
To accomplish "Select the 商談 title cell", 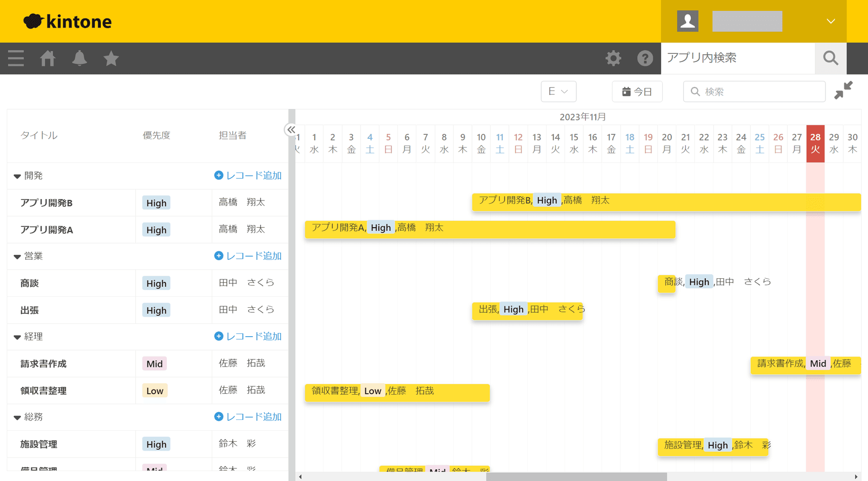I will point(71,283).
